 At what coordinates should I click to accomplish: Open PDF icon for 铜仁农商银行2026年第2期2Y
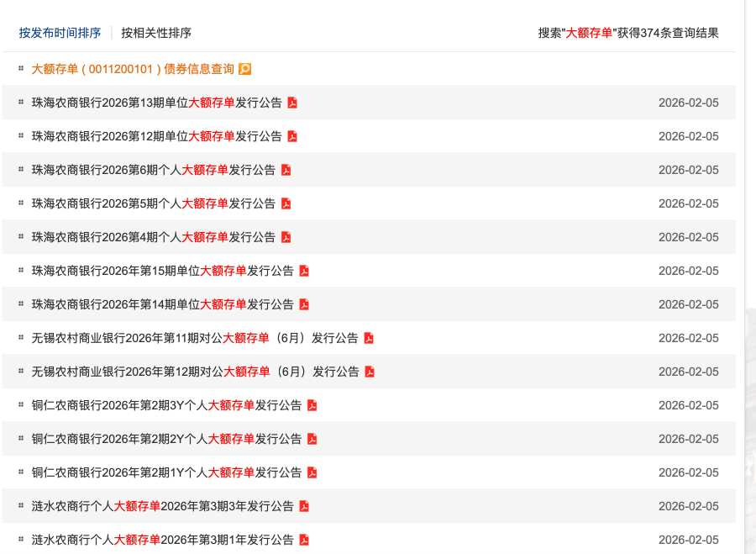312,439
